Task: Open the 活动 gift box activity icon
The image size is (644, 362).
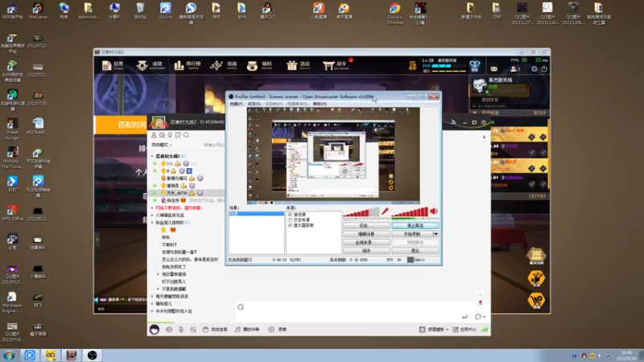Action: click(x=291, y=65)
